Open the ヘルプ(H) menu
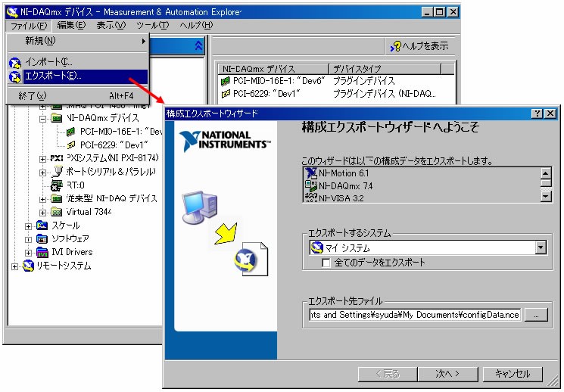 [x=196, y=25]
